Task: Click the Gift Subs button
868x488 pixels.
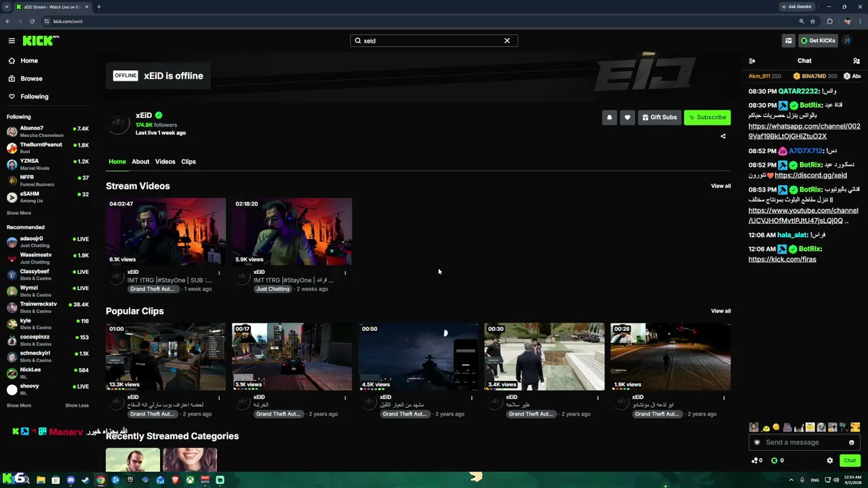Action: click(x=659, y=117)
